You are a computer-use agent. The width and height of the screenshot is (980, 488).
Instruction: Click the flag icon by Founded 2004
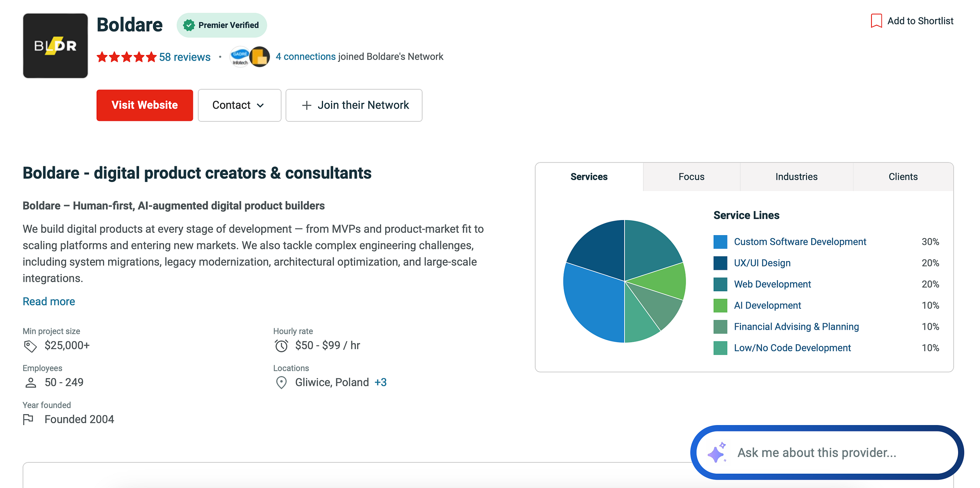pos(28,419)
